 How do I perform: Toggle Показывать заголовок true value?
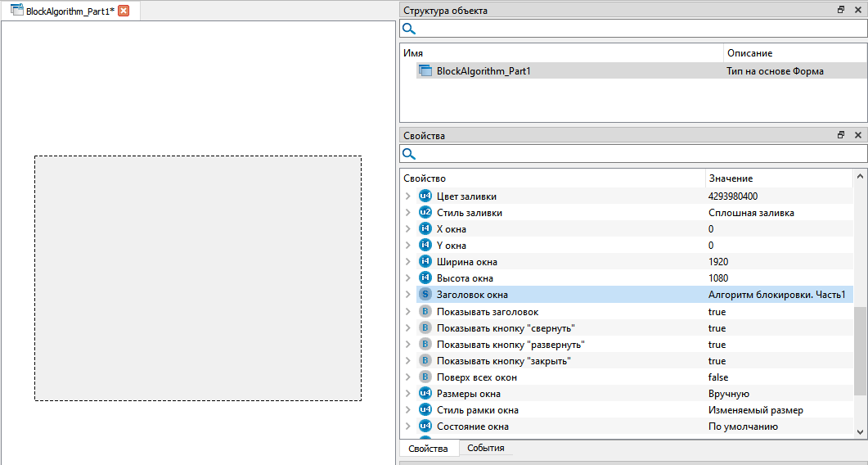(x=717, y=312)
